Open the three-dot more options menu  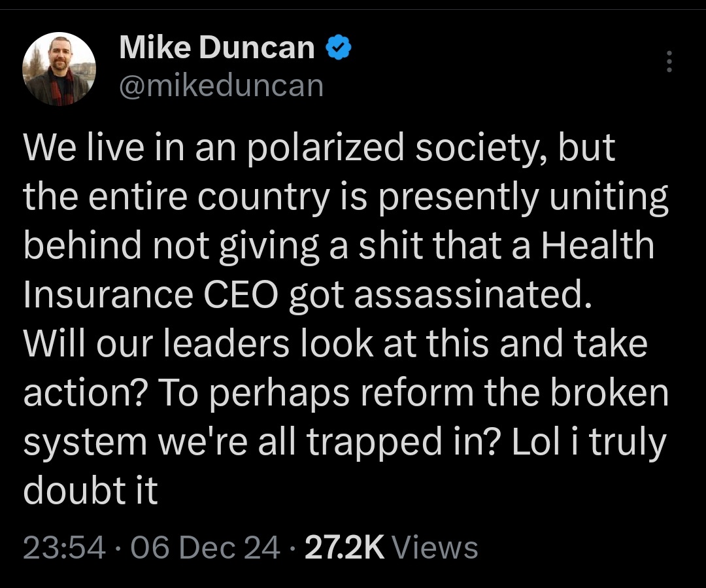click(669, 61)
